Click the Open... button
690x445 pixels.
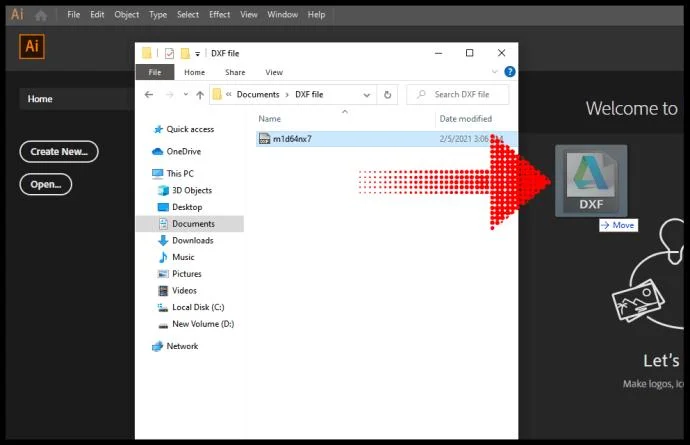click(46, 184)
